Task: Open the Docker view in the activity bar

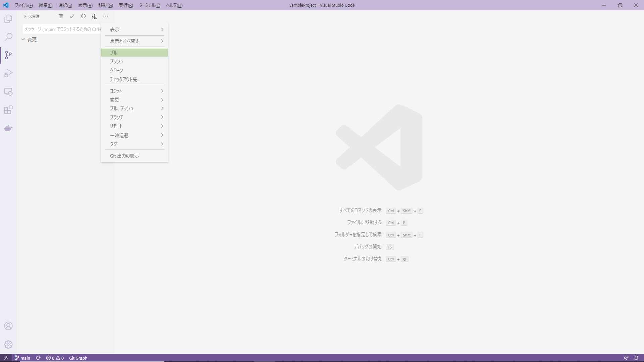Action: [x=8, y=128]
